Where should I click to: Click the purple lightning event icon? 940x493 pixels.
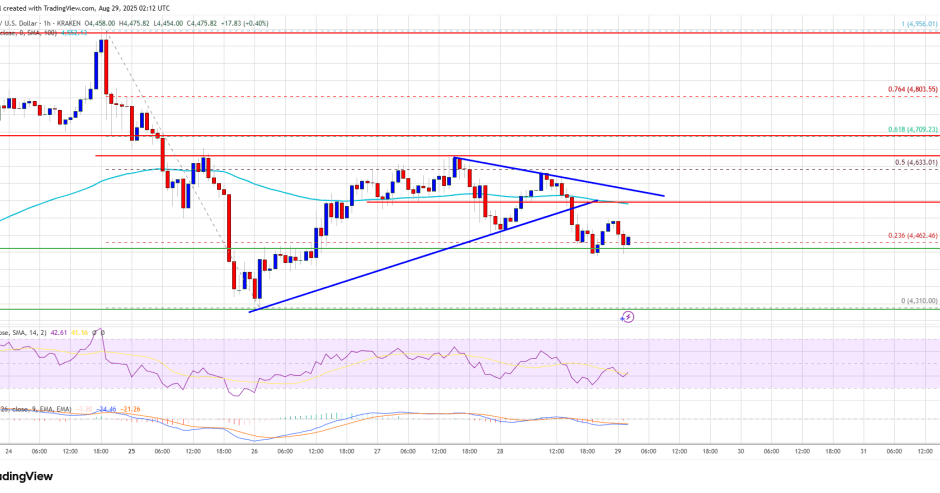628,317
